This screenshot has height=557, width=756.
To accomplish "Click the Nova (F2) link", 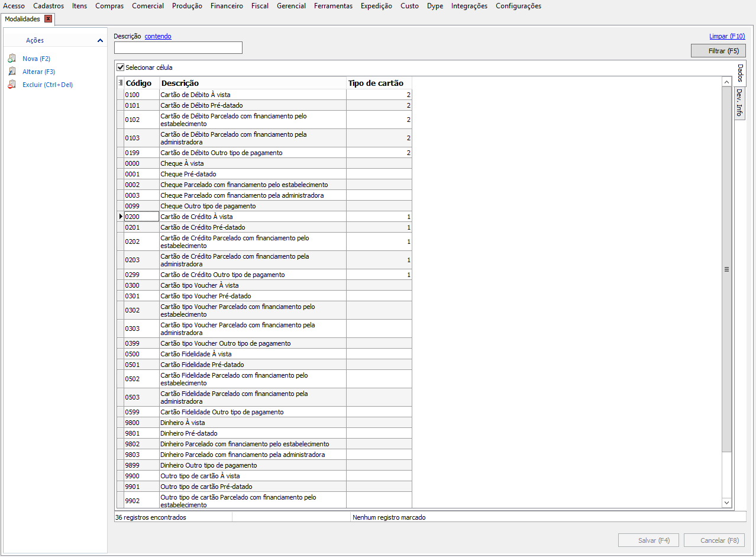I will pyautogui.click(x=36, y=59).
